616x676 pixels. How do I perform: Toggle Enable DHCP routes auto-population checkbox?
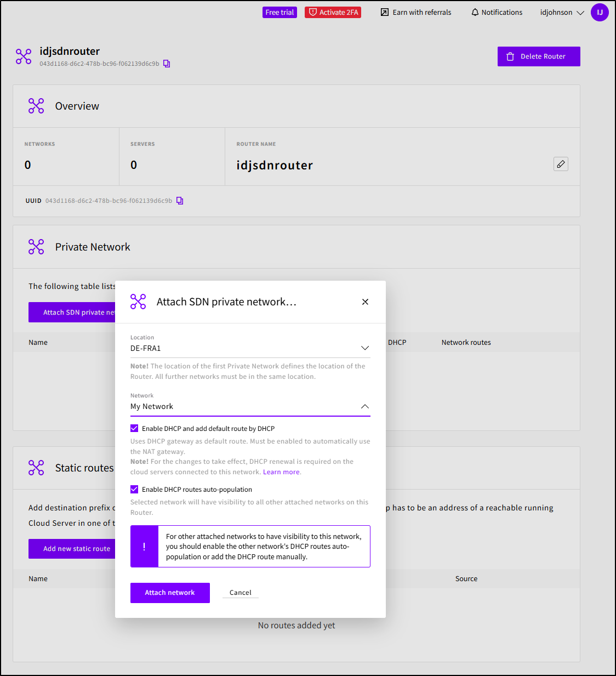[134, 490]
